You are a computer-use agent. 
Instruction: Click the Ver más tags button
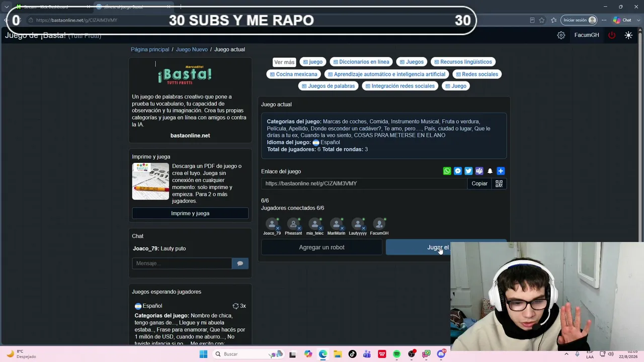(x=284, y=62)
